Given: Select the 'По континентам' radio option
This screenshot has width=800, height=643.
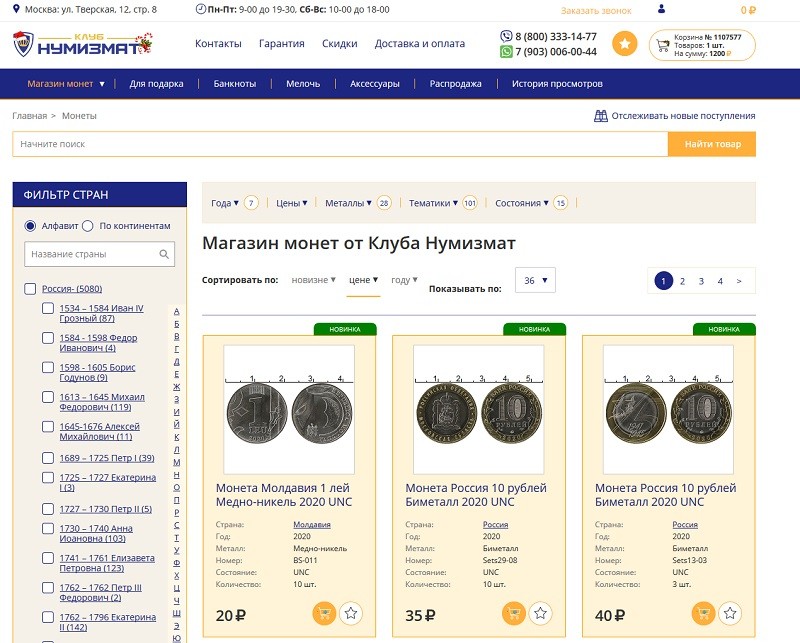Looking at the screenshot, I should point(88,226).
